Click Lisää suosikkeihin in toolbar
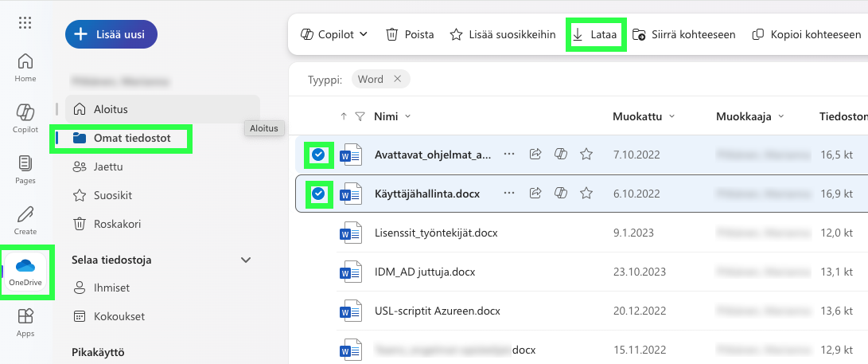 pos(502,34)
